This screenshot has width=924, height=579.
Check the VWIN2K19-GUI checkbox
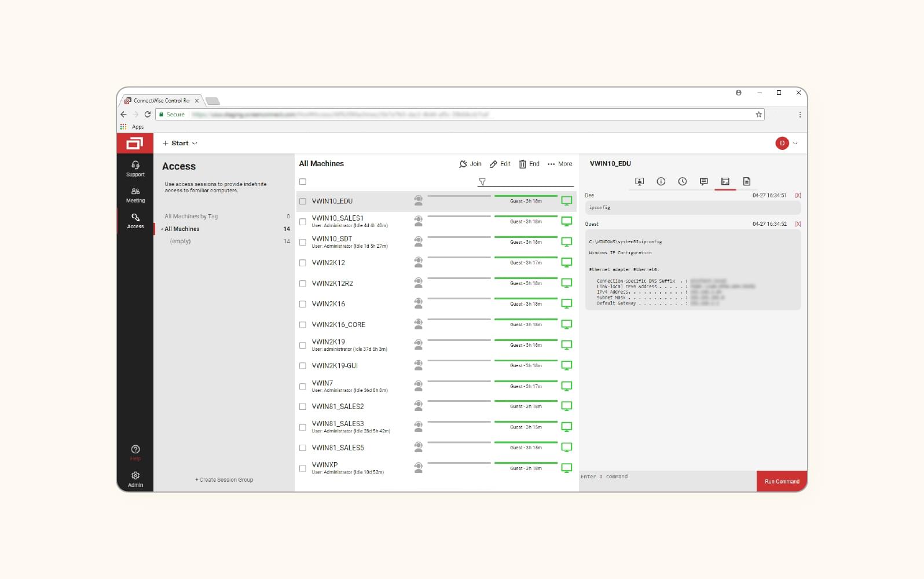[302, 366]
